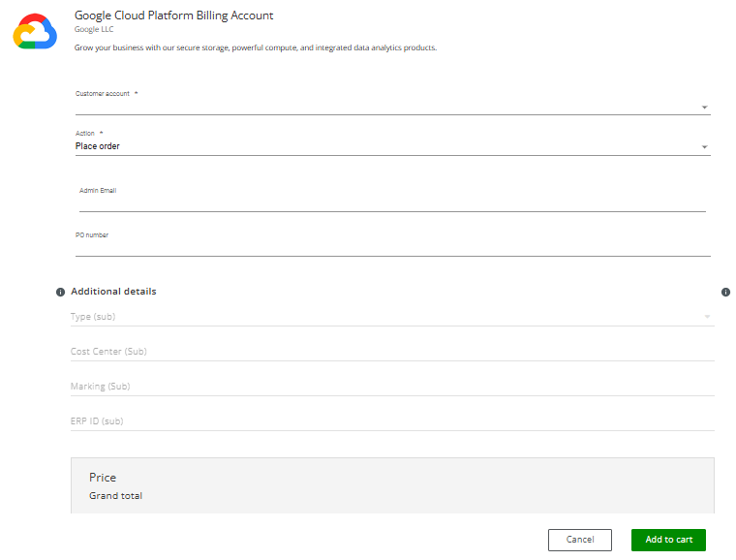Viewport: 736px width, 560px height.
Task: Click the Google Cloud logo icon
Action: [35, 31]
